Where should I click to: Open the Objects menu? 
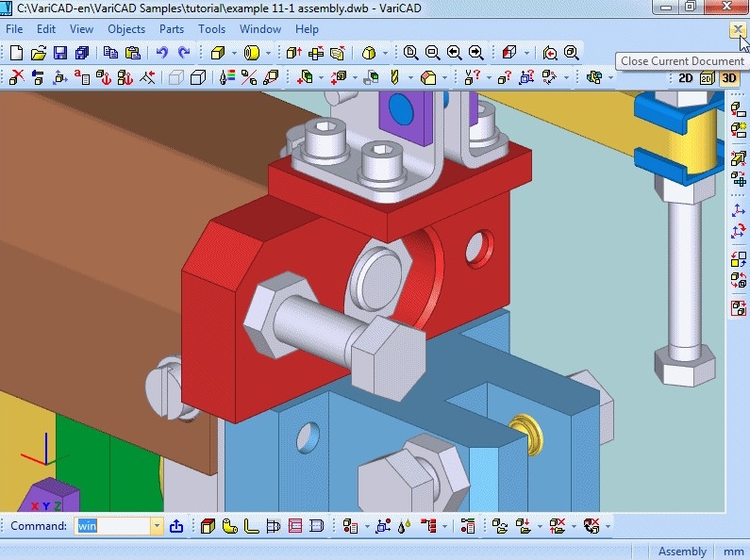(126, 29)
